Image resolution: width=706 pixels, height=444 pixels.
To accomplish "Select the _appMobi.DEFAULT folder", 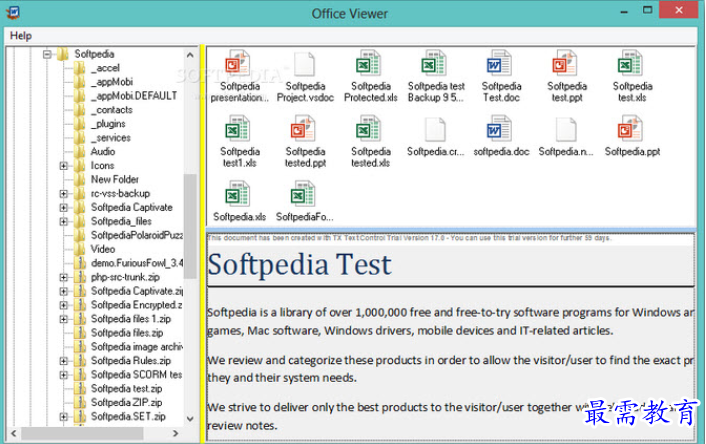I will tap(134, 96).
